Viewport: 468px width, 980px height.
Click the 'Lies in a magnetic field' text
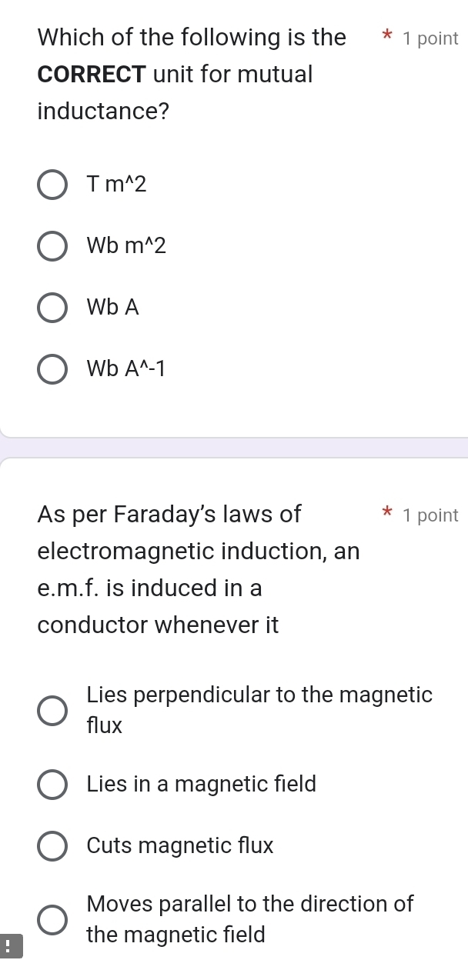coord(202,785)
